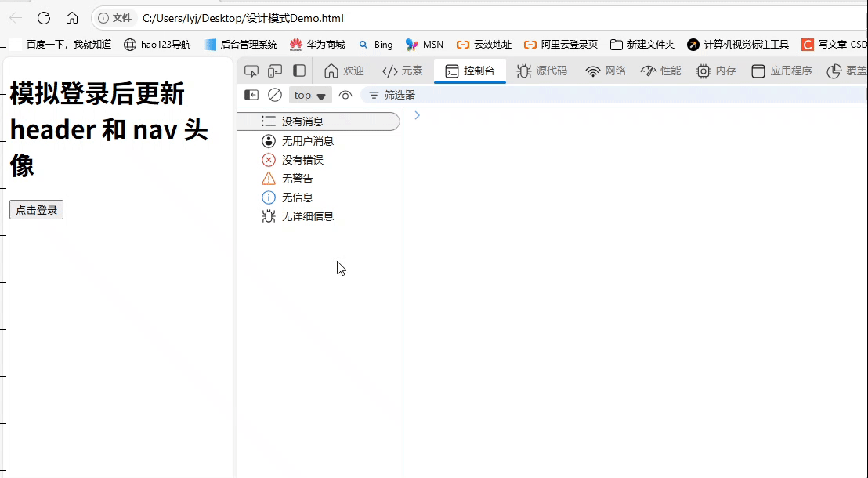Open MSN bookmark
This screenshot has width=868, height=478.
tap(424, 45)
